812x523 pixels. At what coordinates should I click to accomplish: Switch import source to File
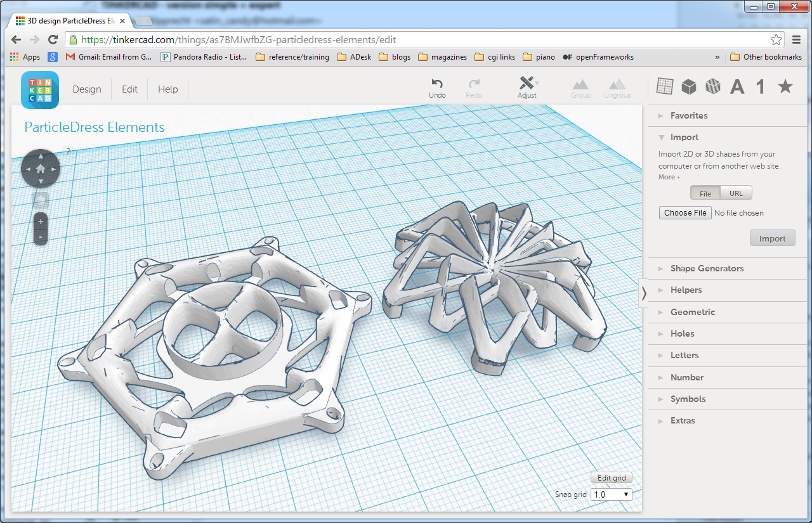705,193
